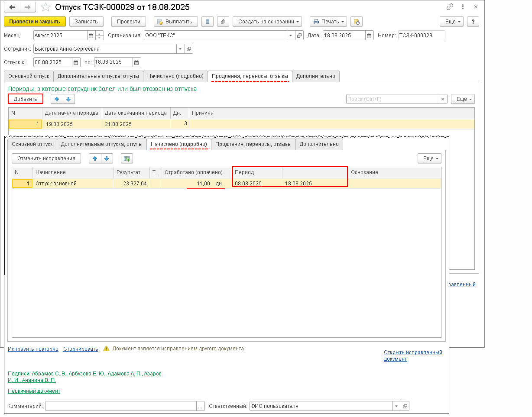
Task: Click the Провести button
Action: click(129, 22)
